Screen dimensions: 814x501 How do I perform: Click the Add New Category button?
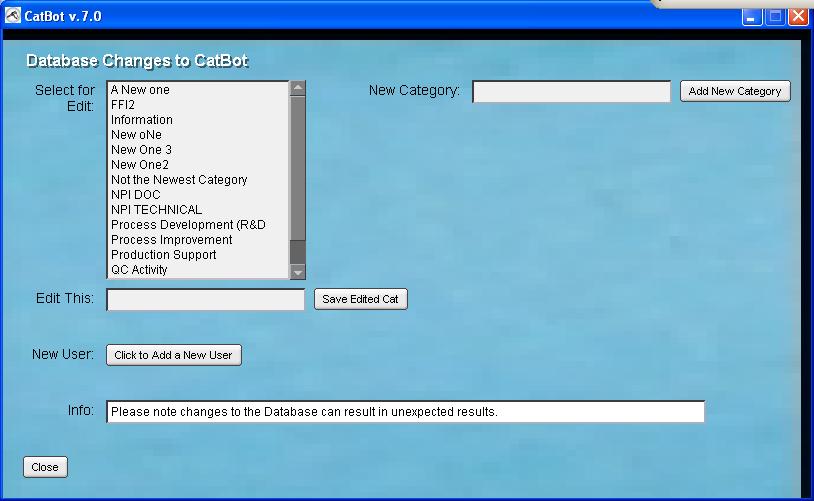coord(735,91)
